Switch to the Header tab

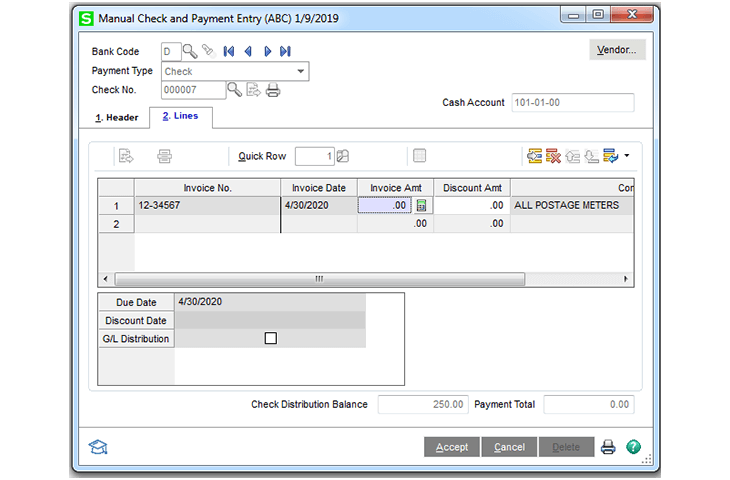pos(117,117)
